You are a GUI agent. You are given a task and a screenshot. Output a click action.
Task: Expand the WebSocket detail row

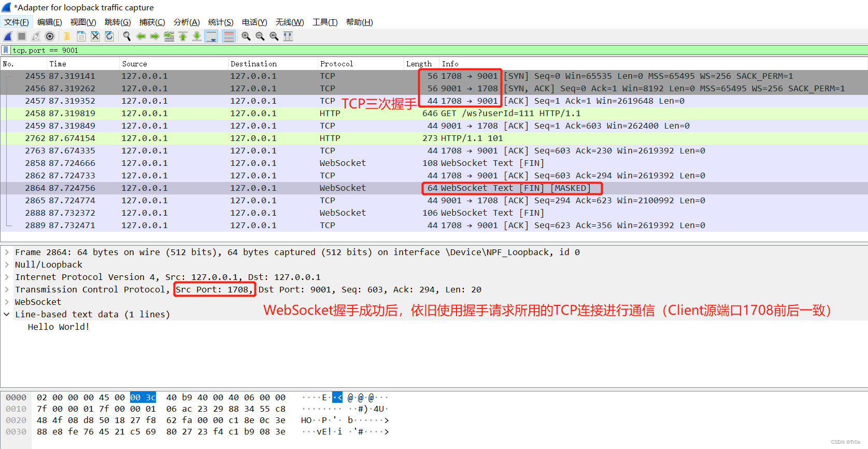pyautogui.click(x=7, y=302)
